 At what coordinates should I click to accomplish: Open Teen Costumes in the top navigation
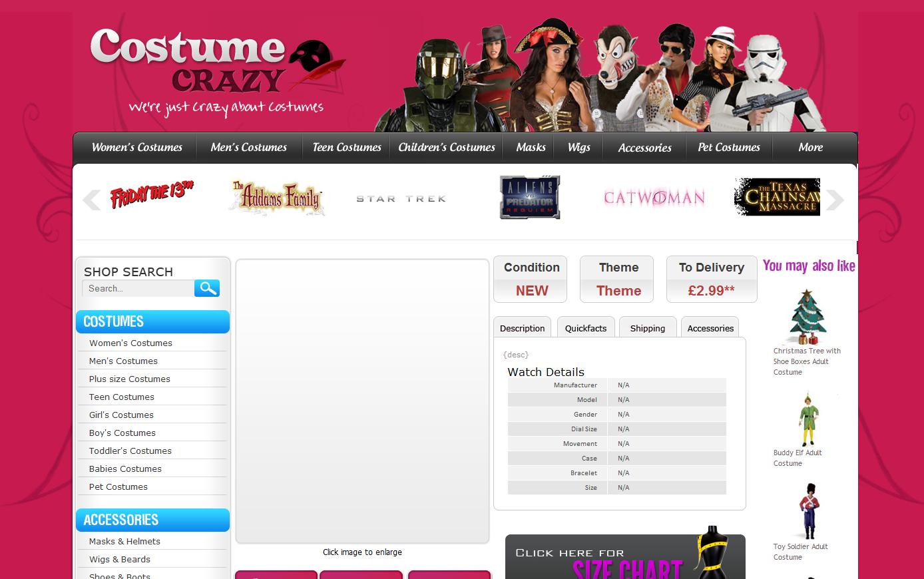(347, 147)
